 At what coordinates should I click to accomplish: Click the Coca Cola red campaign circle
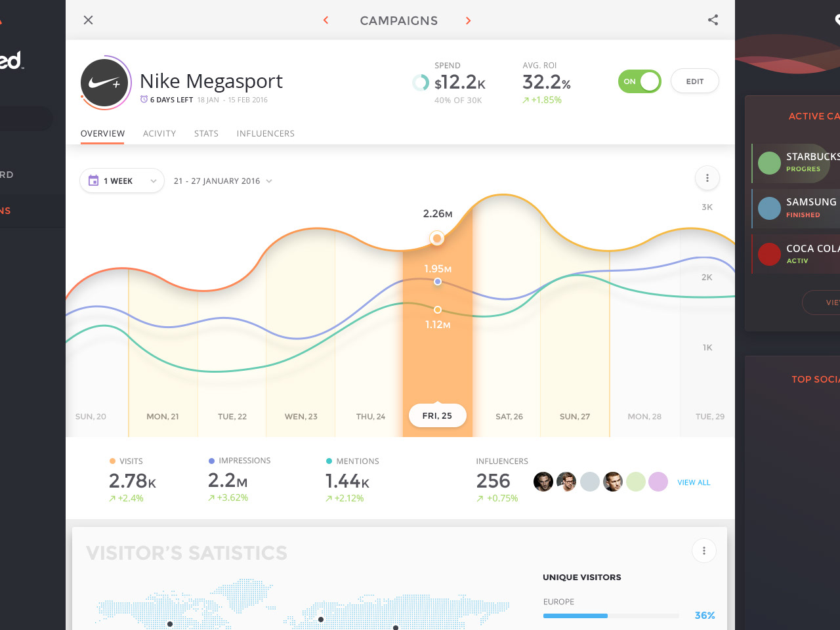(769, 254)
